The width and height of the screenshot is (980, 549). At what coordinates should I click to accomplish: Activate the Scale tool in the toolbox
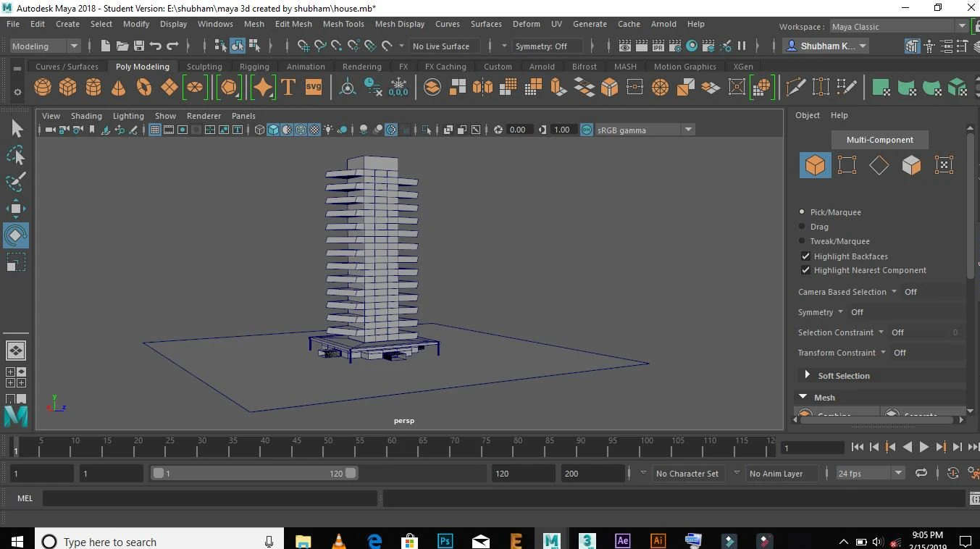16,261
